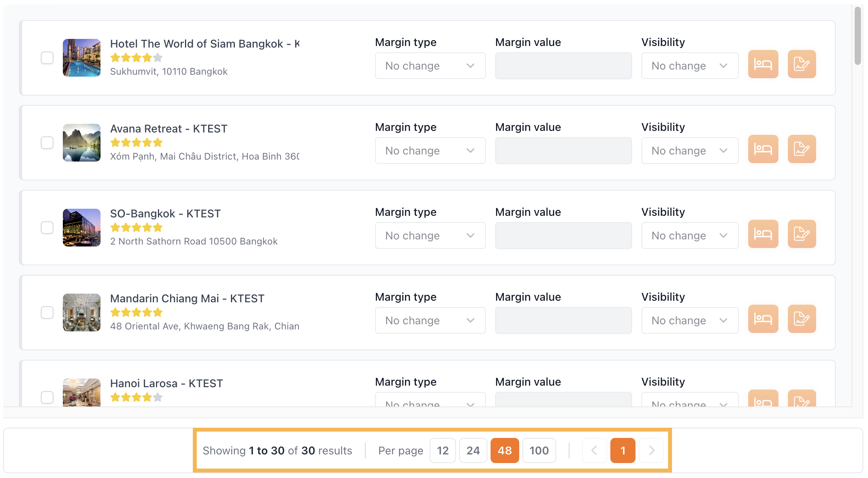
Task: Tick the checkbox for Hotel The World of Siam
Action: pos(47,58)
